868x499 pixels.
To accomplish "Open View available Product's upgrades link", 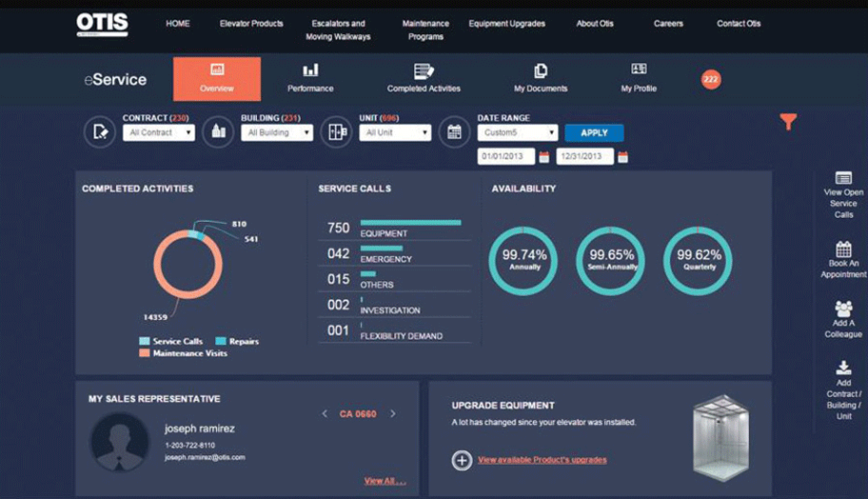I will (x=542, y=460).
